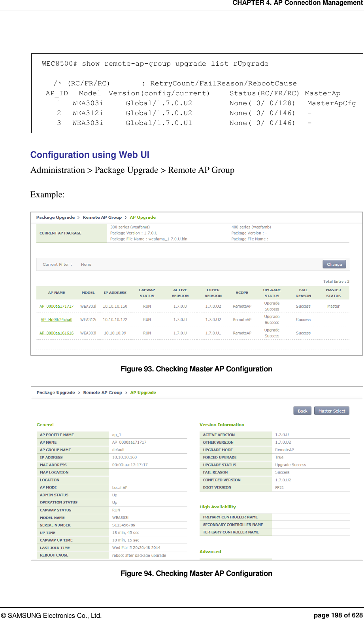Sort by the AP NAME column header
364x619 pixels.
coord(57,293)
